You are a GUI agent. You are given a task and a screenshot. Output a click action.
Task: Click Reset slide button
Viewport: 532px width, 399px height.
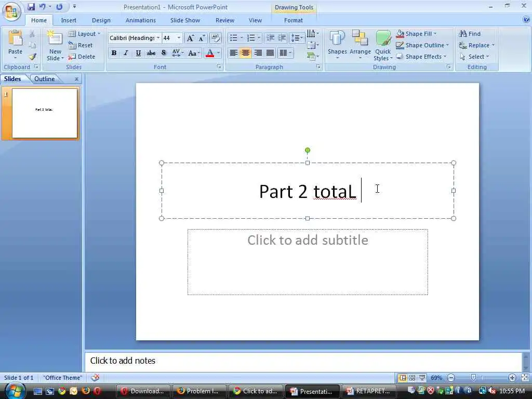click(x=81, y=45)
